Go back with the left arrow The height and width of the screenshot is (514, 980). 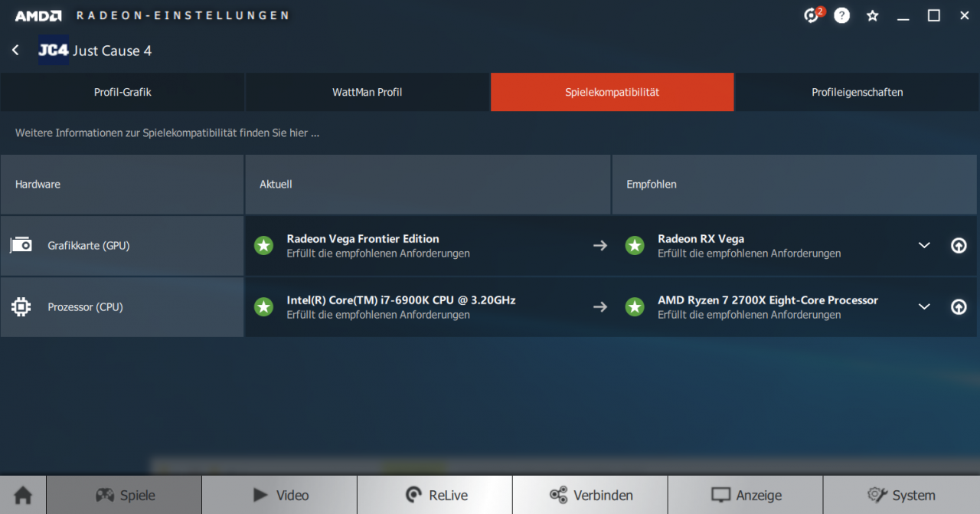tap(15, 50)
